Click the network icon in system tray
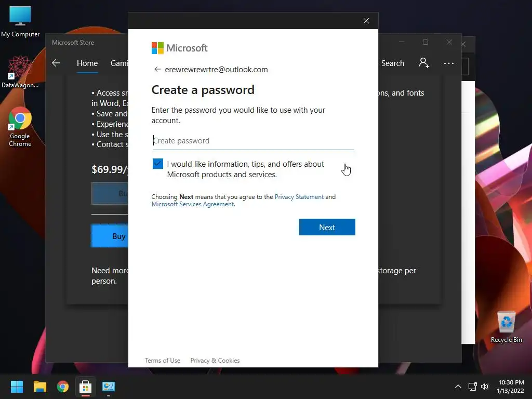 pyautogui.click(x=472, y=387)
